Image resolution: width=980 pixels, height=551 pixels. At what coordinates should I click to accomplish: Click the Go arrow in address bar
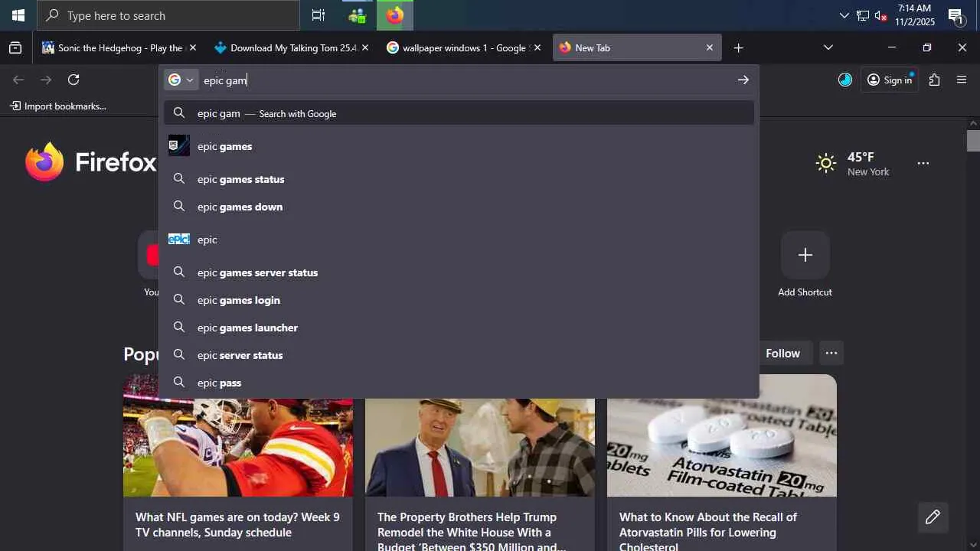click(x=743, y=80)
